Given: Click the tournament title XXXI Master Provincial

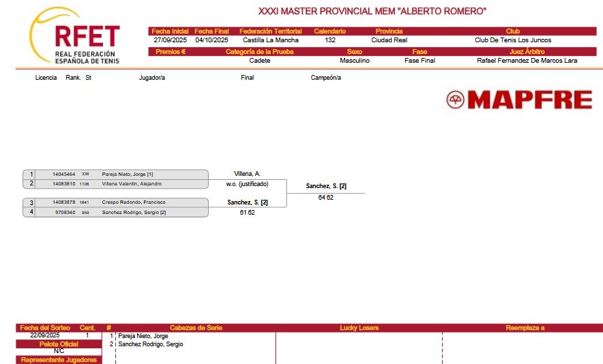Looking at the screenshot, I should 372,12.
